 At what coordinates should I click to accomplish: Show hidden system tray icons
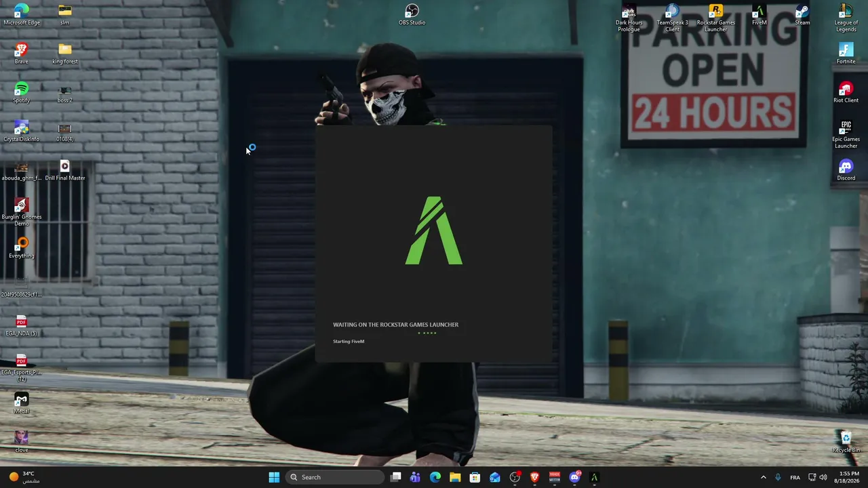pyautogui.click(x=763, y=477)
